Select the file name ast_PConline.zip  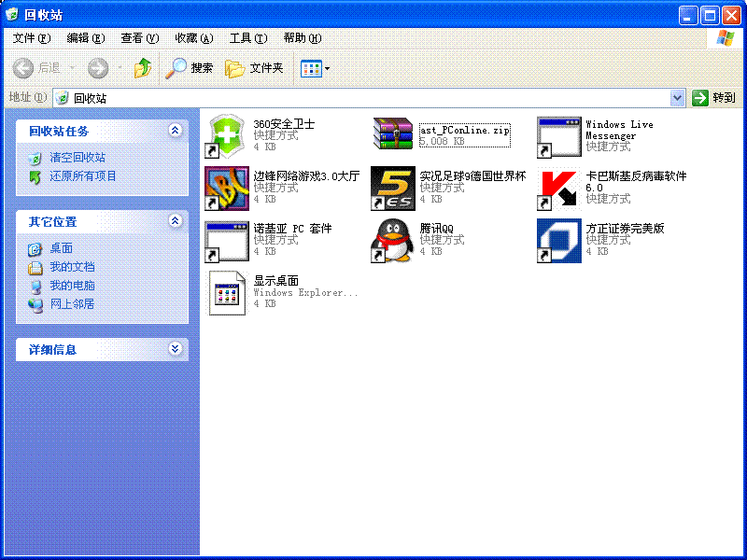464,130
